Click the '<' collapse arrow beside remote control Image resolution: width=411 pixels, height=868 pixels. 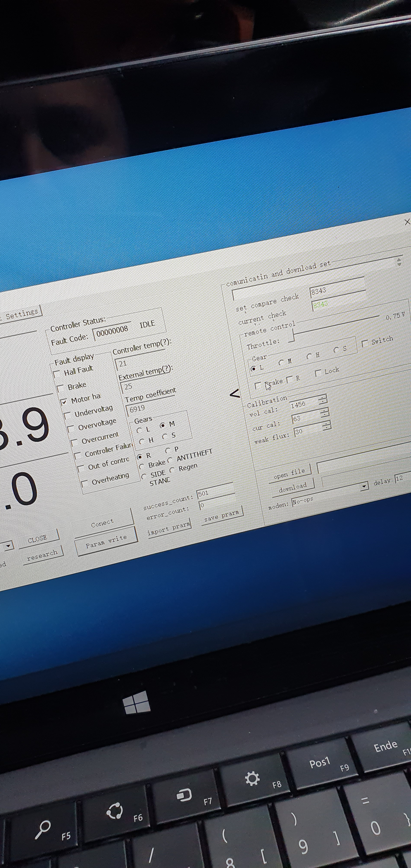235,393
